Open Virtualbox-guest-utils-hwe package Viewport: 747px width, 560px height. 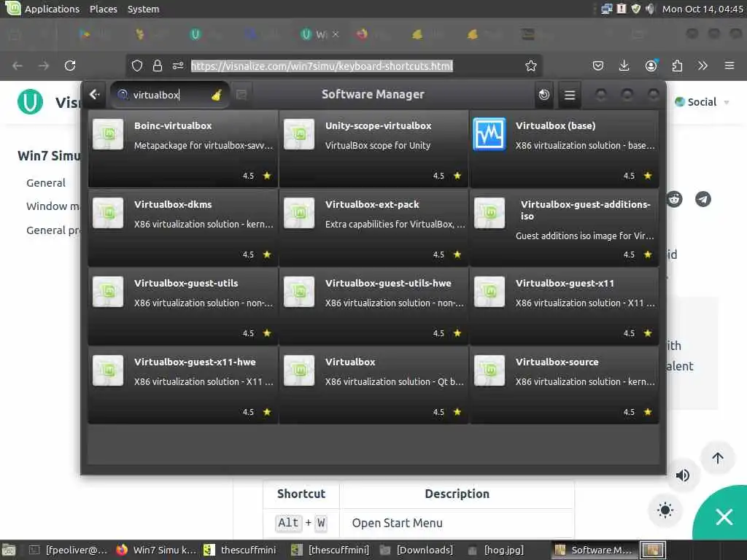pyautogui.click(x=374, y=306)
